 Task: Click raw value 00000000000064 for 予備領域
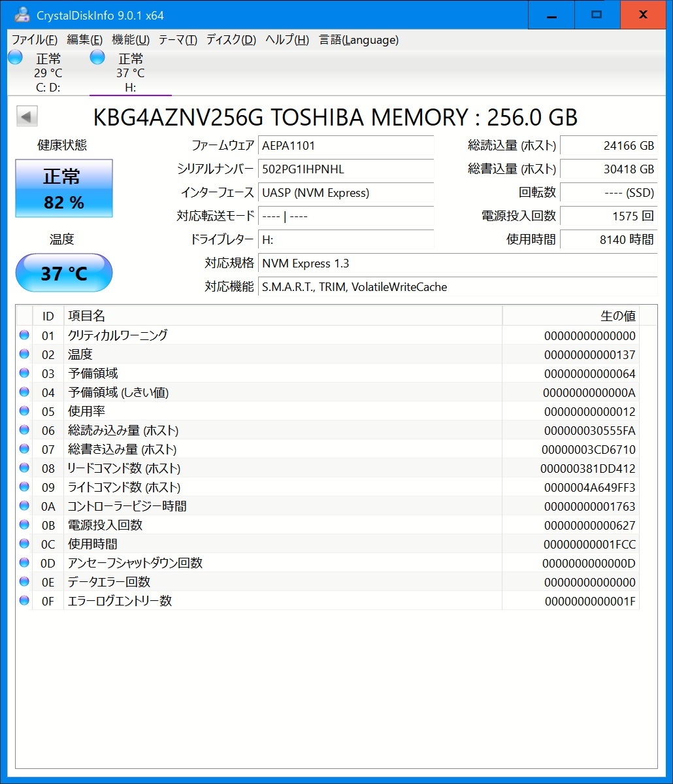(x=589, y=373)
